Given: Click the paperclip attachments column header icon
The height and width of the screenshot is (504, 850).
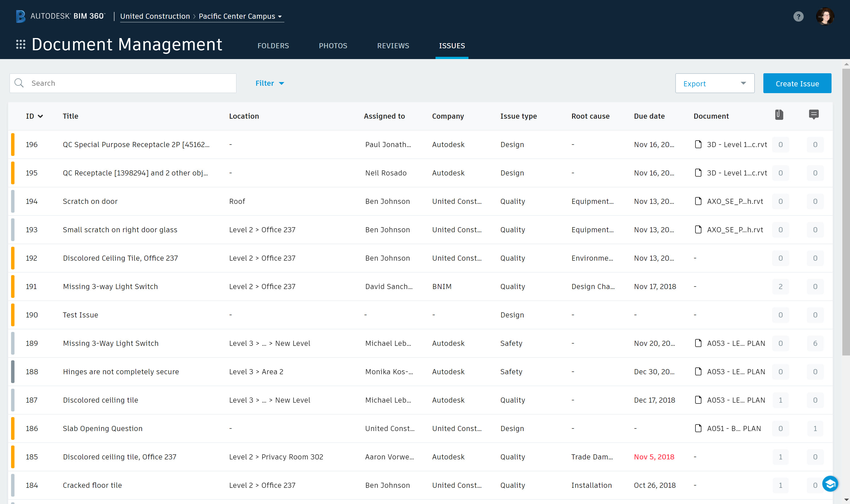Looking at the screenshot, I should pyautogui.click(x=779, y=115).
